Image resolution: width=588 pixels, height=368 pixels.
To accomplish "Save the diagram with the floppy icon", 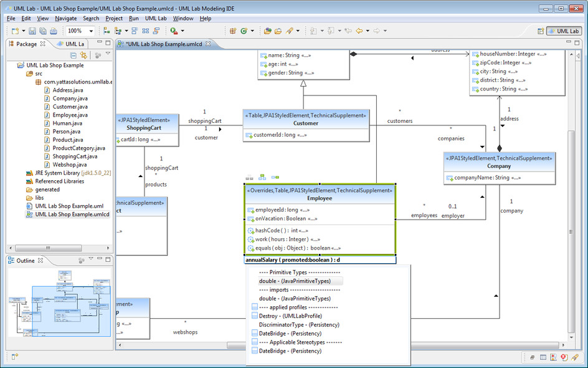I will point(32,31).
